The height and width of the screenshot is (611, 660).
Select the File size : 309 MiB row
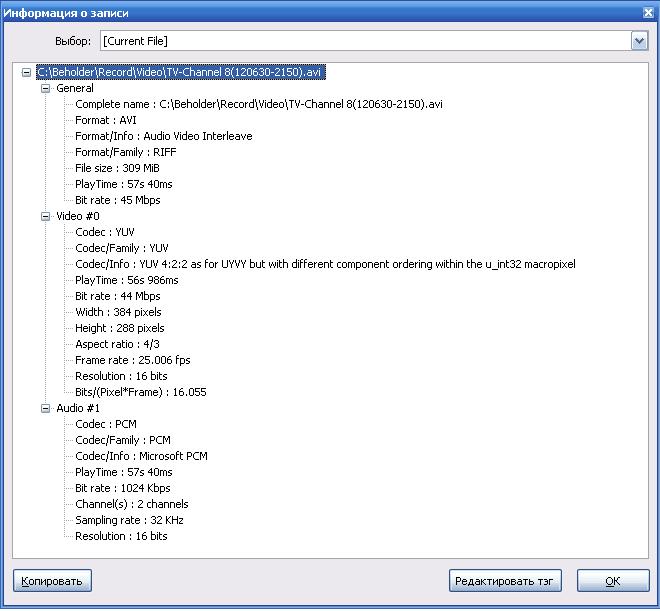pyautogui.click(x=118, y=168)
